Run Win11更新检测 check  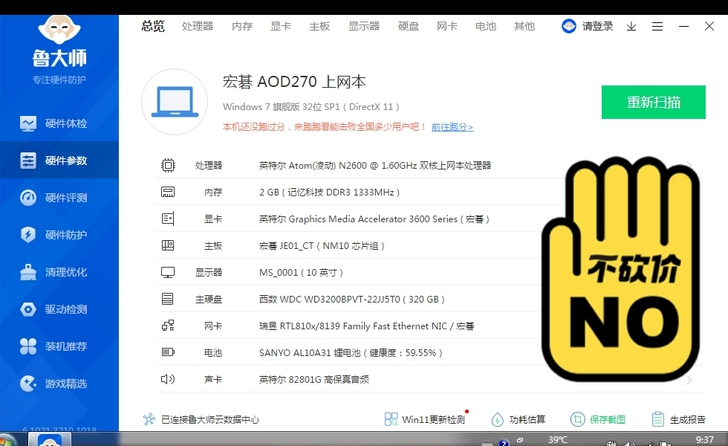coord(425,420)
